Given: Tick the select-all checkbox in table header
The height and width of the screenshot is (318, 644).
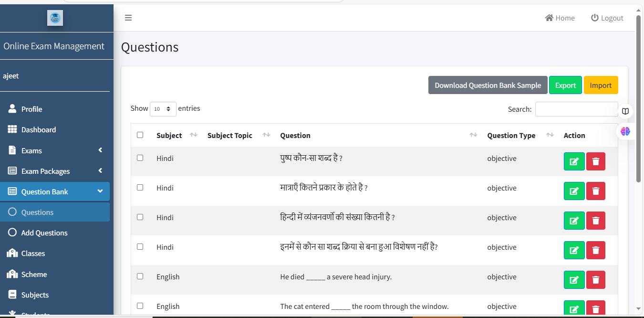Looking at the screenshot, I should tap(140, 135).
